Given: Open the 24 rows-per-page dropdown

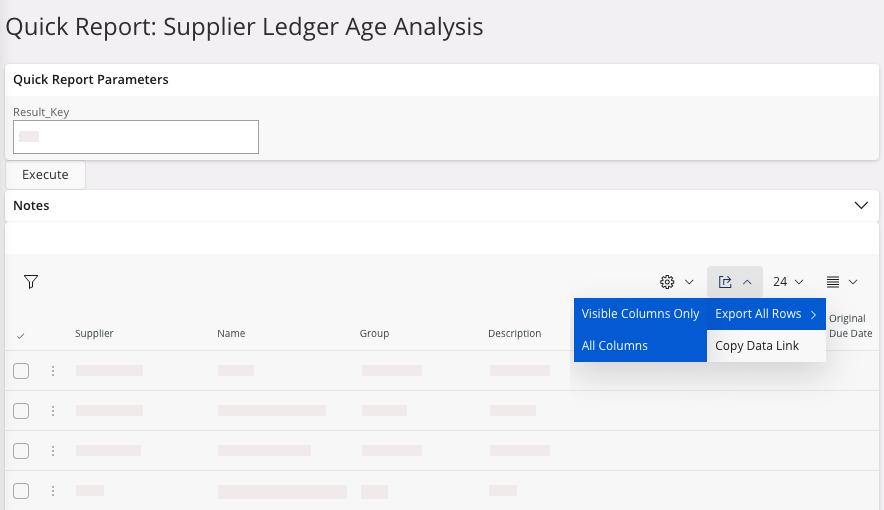Looking at the screenshot, I should coord(788,282).
